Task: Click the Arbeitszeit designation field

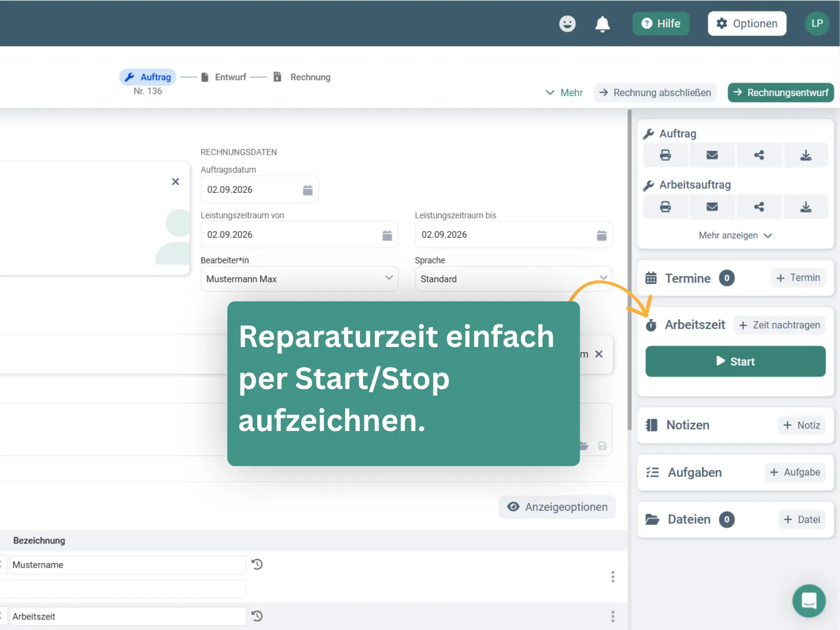Action: coord(128,616)
